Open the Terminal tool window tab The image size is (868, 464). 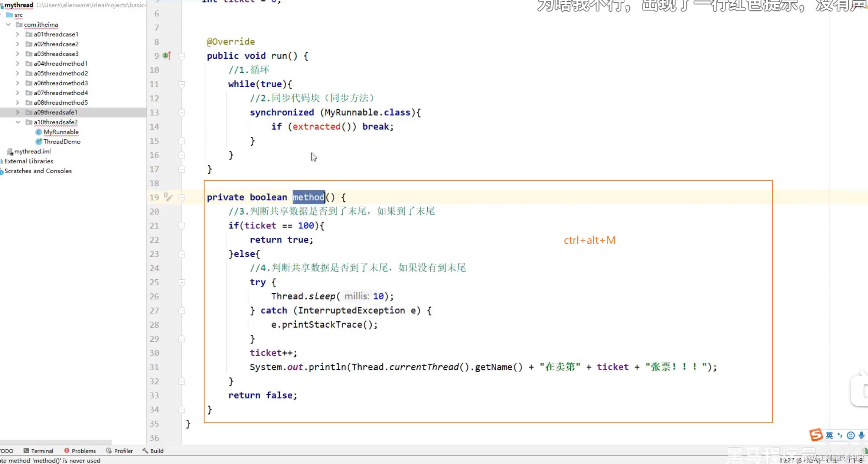pos(39,451)
